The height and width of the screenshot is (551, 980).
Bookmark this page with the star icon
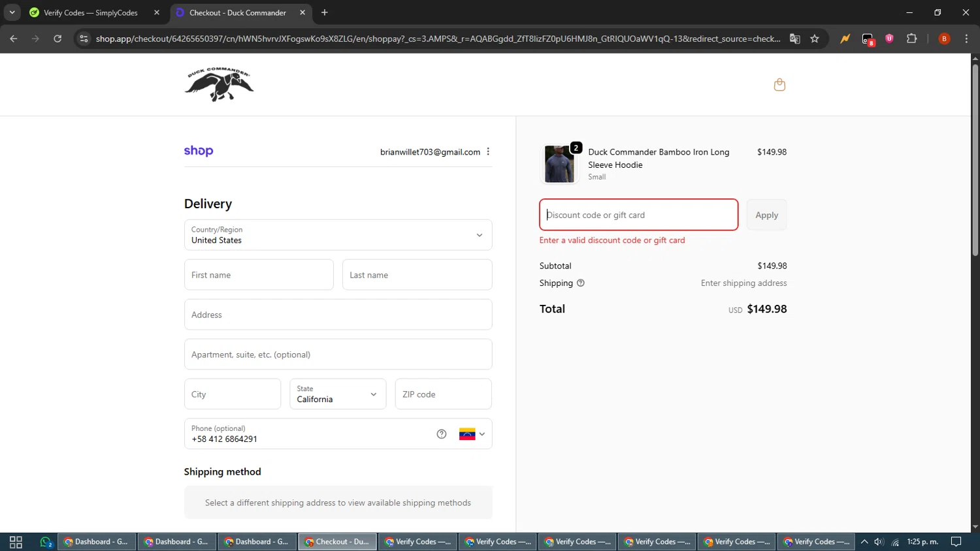click(x=815, y=39)
